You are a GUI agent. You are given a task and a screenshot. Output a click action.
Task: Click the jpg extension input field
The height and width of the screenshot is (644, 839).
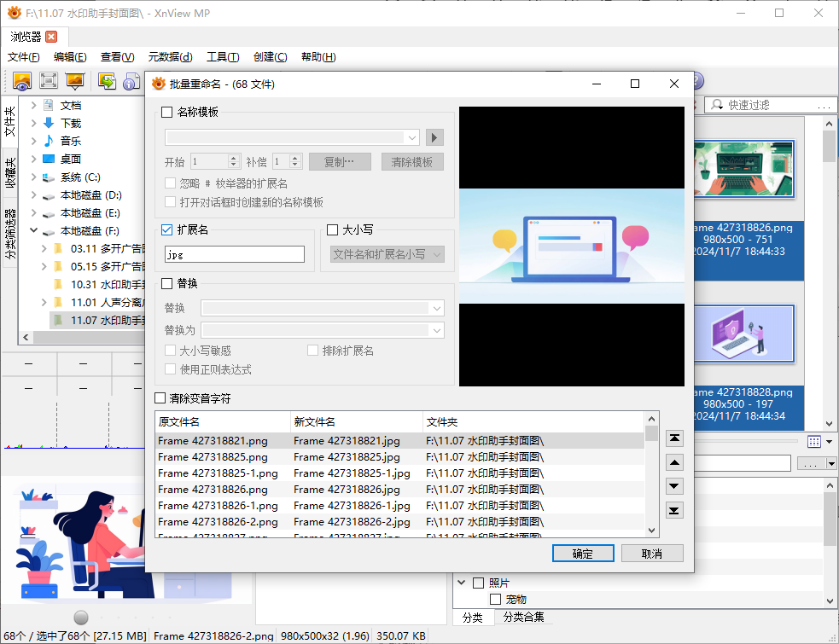[x=234, y=254]
